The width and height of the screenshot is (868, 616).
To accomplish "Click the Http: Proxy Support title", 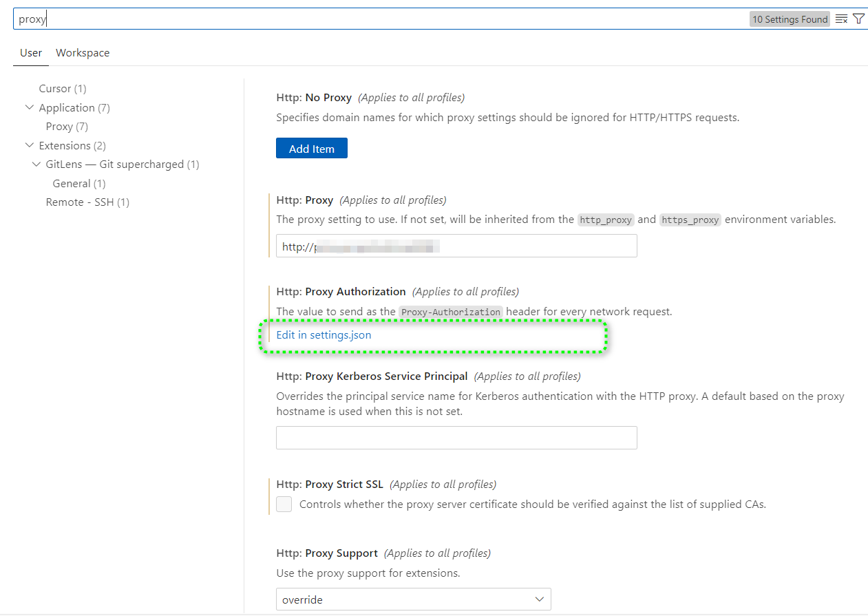I will click(327, 553).
